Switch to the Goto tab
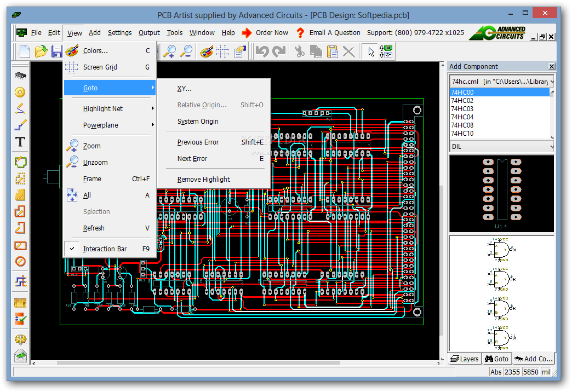The height and width of the screenshot is (392, 572). point(497,359)
